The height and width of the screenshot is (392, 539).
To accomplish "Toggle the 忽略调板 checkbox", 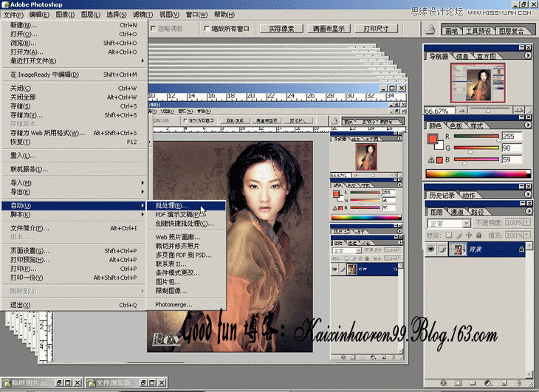I will pos(154,29).
